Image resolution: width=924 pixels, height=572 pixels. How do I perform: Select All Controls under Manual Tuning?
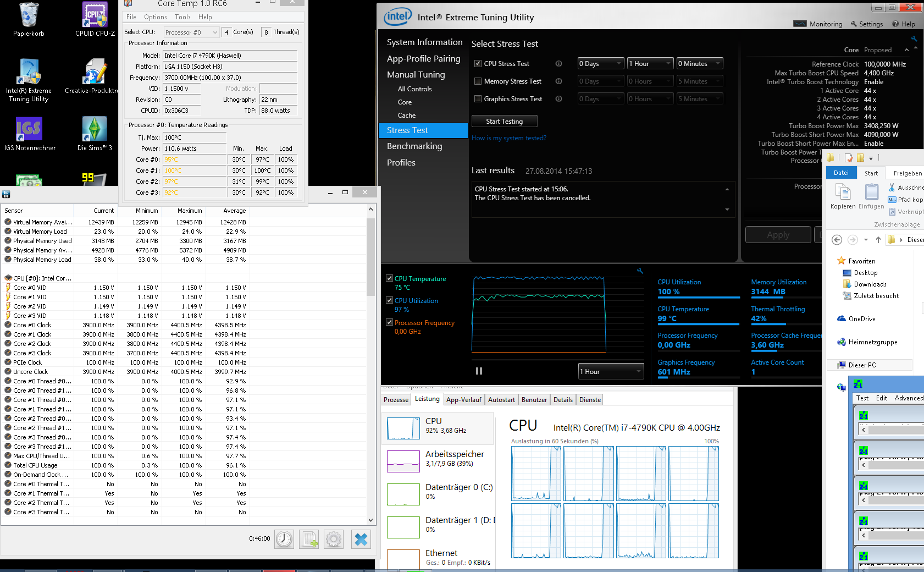(415, 89)
